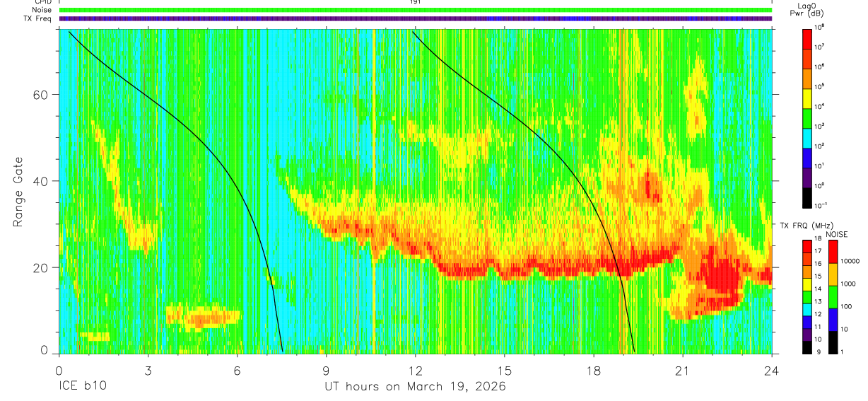Click the '12' label on TX FRQ colorbar
This screenshot has height=401, width=868.
click(819, 313)
